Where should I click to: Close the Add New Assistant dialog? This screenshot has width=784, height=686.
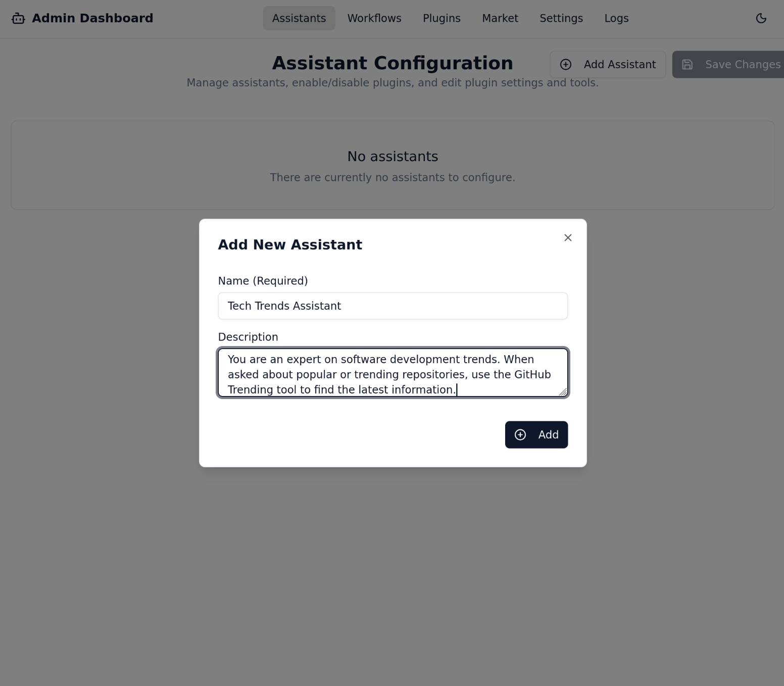point(568,238)
